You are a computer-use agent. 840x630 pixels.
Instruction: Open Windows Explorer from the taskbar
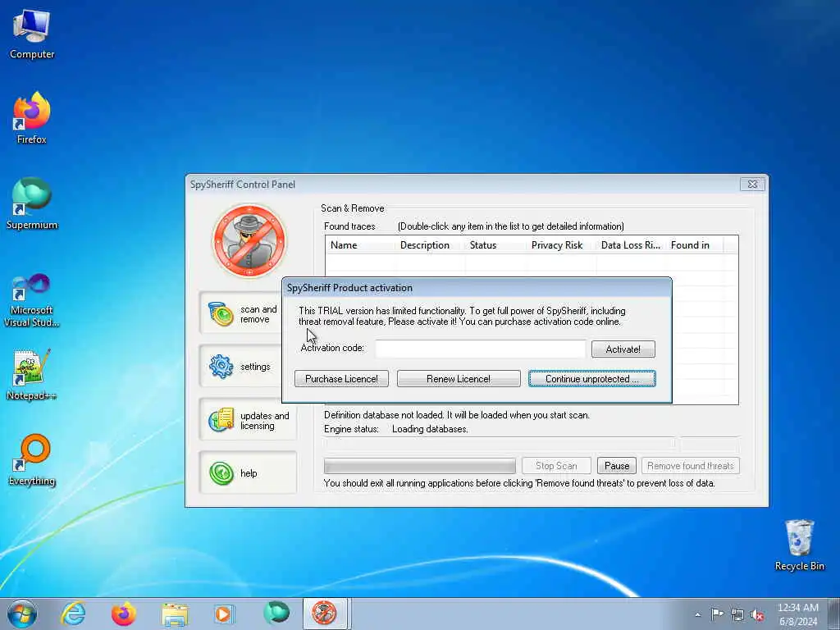(175, 614)
